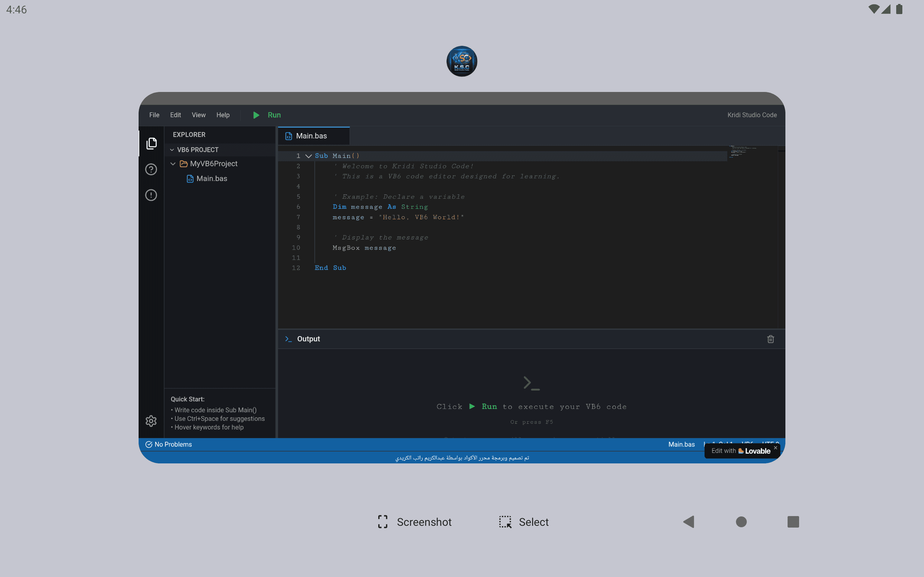Select Main.bas in the explorer tree
The image size is (924, 577).
coord(212,179)
